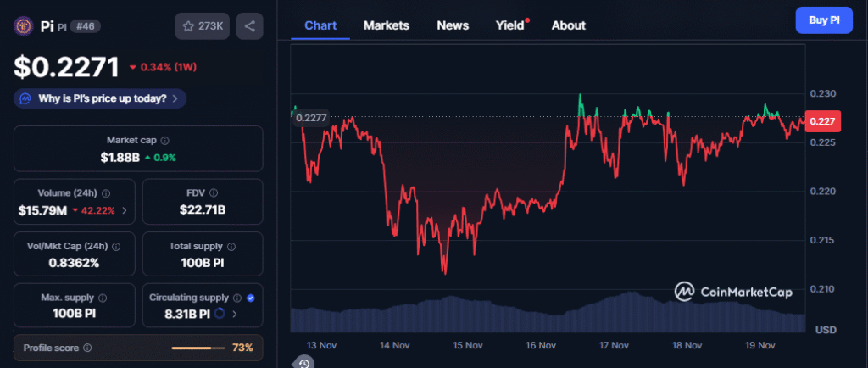The height and width of the screenshot is (368, 868).
Task: Click the Profile score info icon
Action: 87,348
